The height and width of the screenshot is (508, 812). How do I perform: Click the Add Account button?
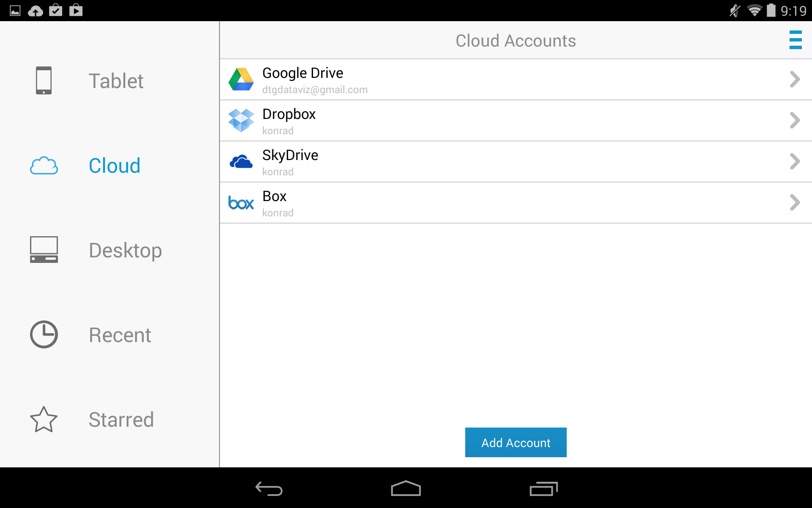point(516,442)
